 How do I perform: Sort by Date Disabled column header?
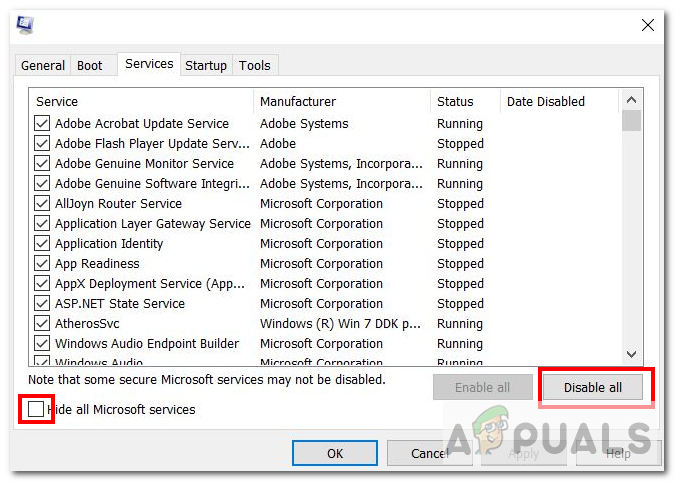560,102
